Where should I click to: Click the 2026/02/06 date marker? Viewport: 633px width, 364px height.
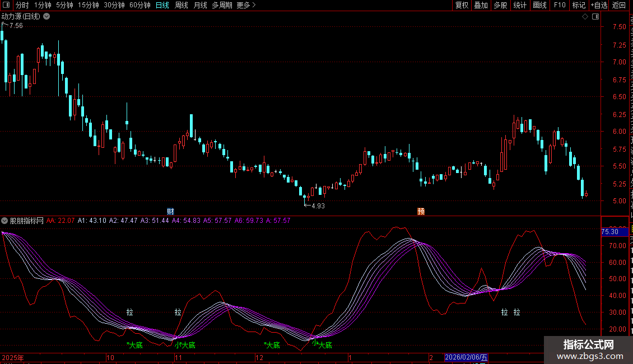[466, 357]
